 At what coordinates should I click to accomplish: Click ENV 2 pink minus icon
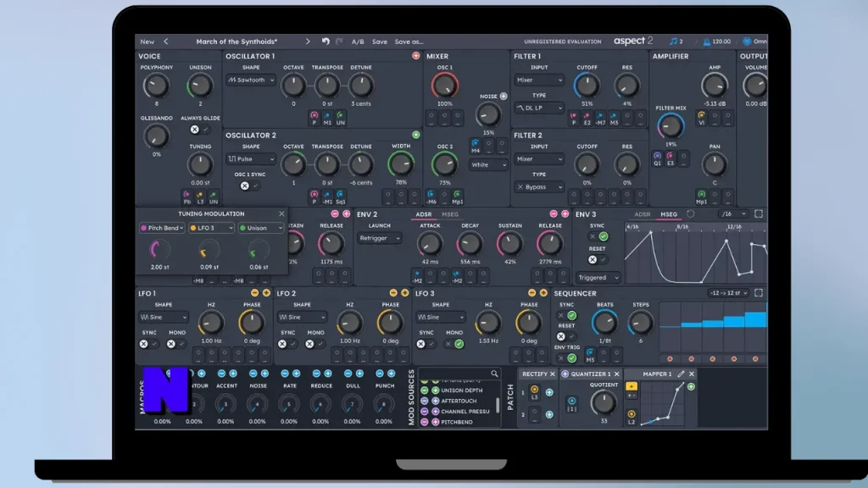pyautogui.click(x=553, y=214)
